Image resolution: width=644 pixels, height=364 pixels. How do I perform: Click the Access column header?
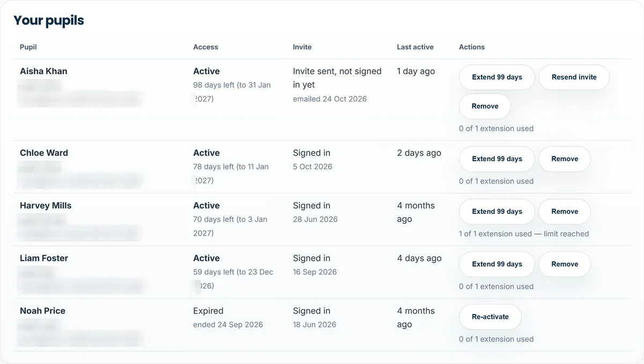click(206, 47)
